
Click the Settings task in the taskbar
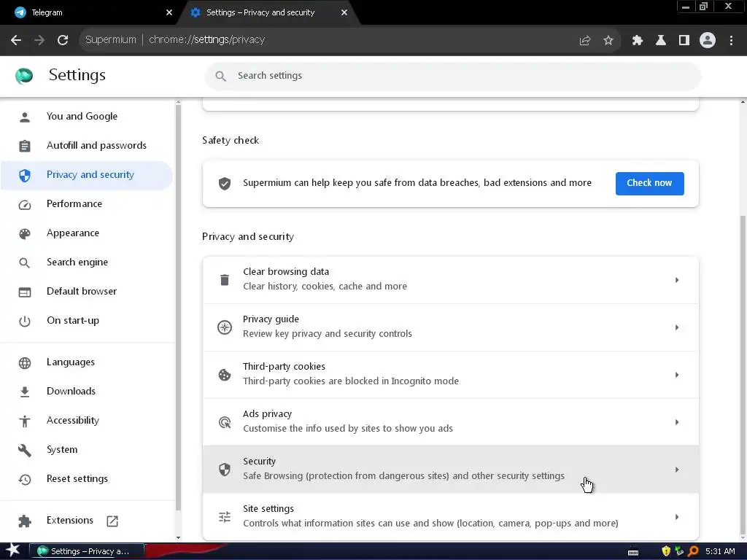click(x=87, y=551)
